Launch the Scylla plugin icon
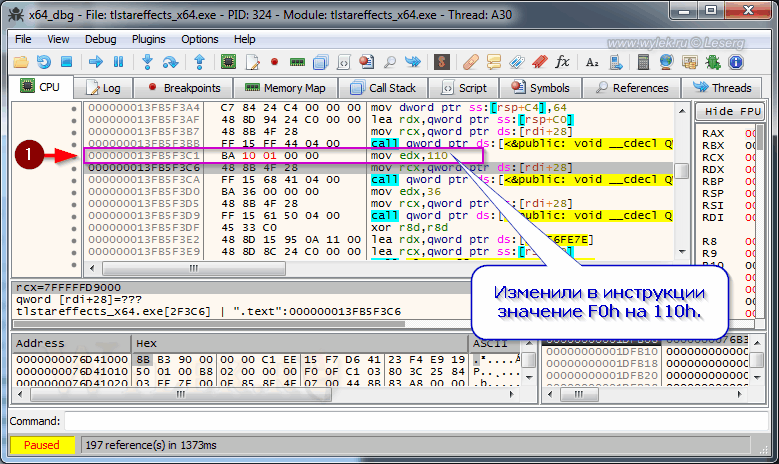 coord(442,62)
